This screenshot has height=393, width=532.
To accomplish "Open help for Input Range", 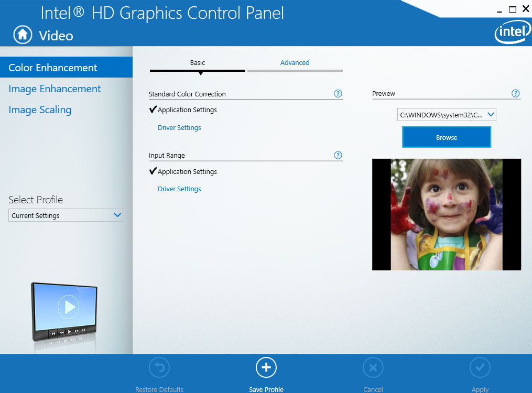I will (x=338, y=155).
